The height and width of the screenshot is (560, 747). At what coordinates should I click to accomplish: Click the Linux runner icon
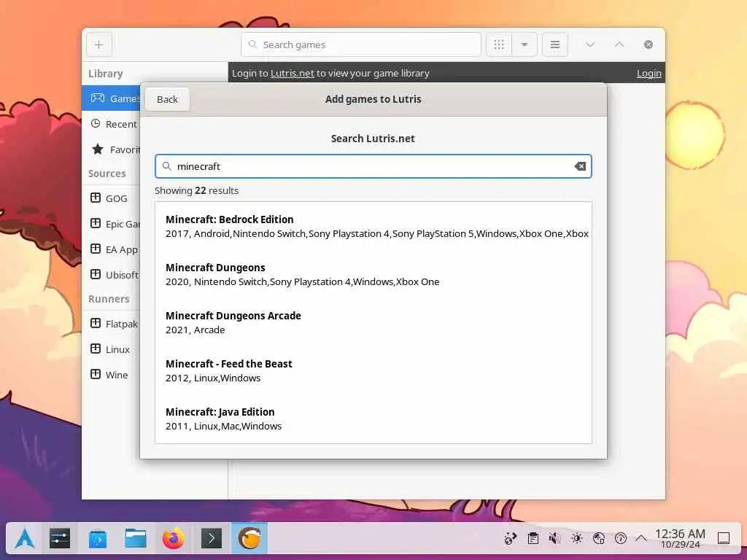click(x=96, y=349)
